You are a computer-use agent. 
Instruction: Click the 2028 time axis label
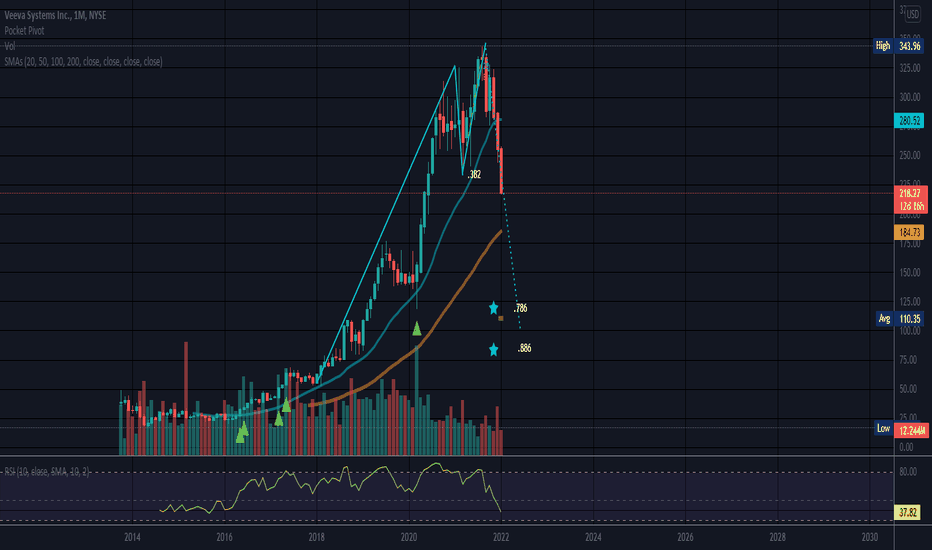tap(777, 537)
